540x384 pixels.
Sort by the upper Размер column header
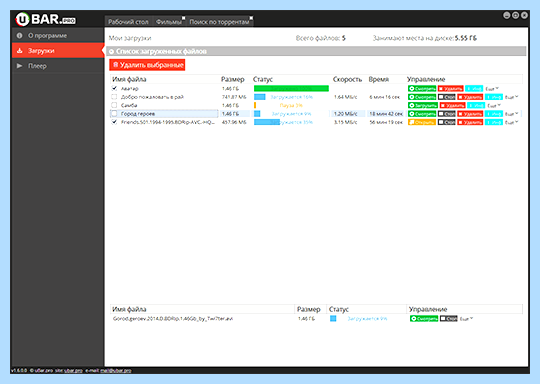click(x=232, y=79)
